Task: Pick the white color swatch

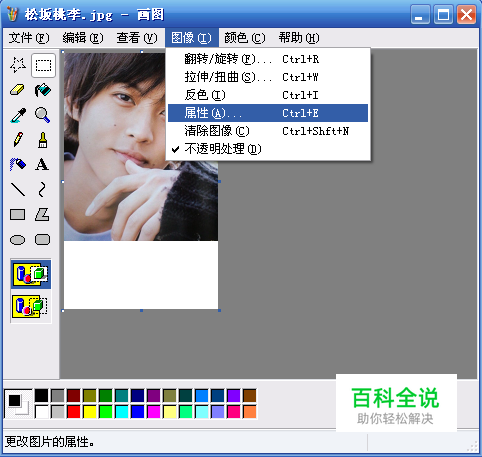Action: [42, 412]
